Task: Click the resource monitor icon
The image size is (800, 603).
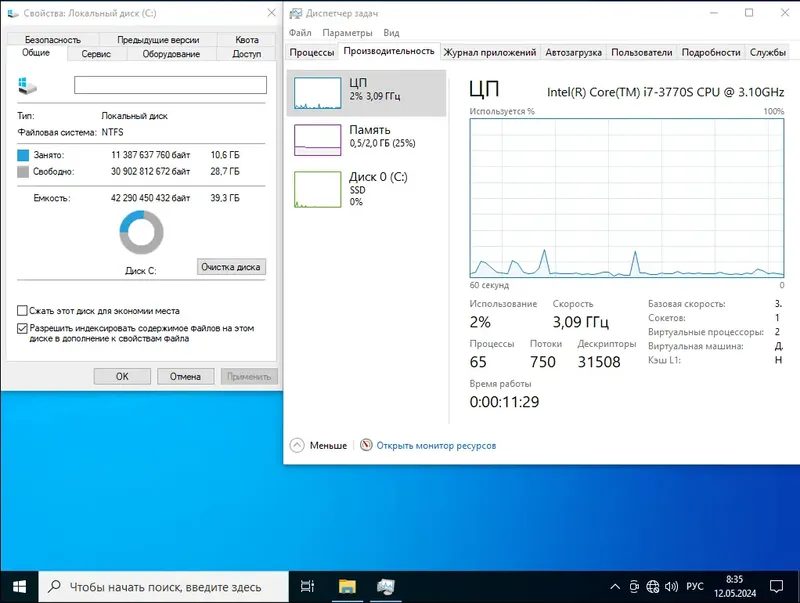Action: (x=366, y=445)
